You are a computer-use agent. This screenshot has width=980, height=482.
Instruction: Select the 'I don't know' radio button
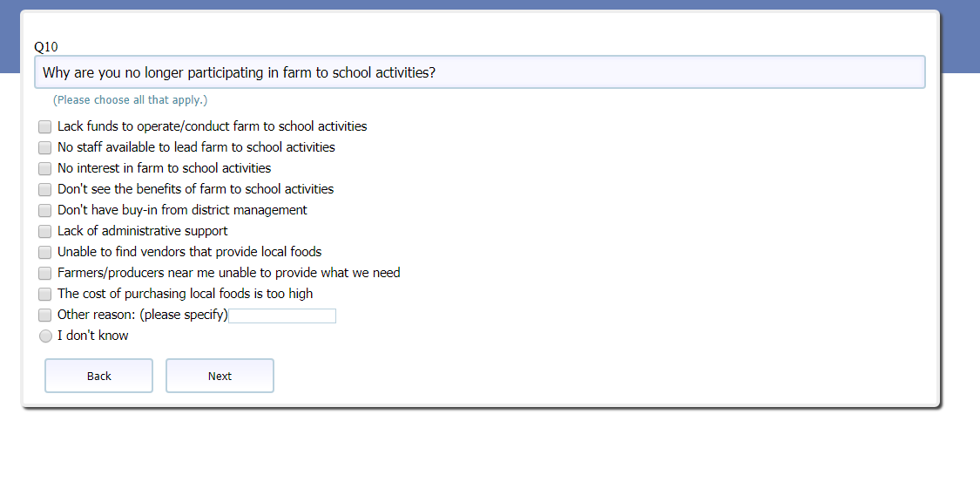[45, 336]
